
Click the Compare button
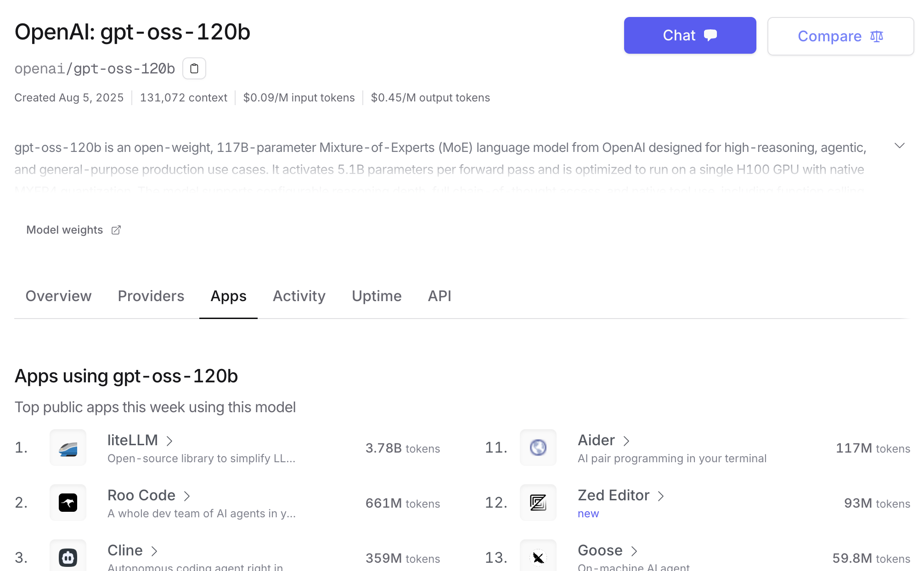click(x=840, y=36)
